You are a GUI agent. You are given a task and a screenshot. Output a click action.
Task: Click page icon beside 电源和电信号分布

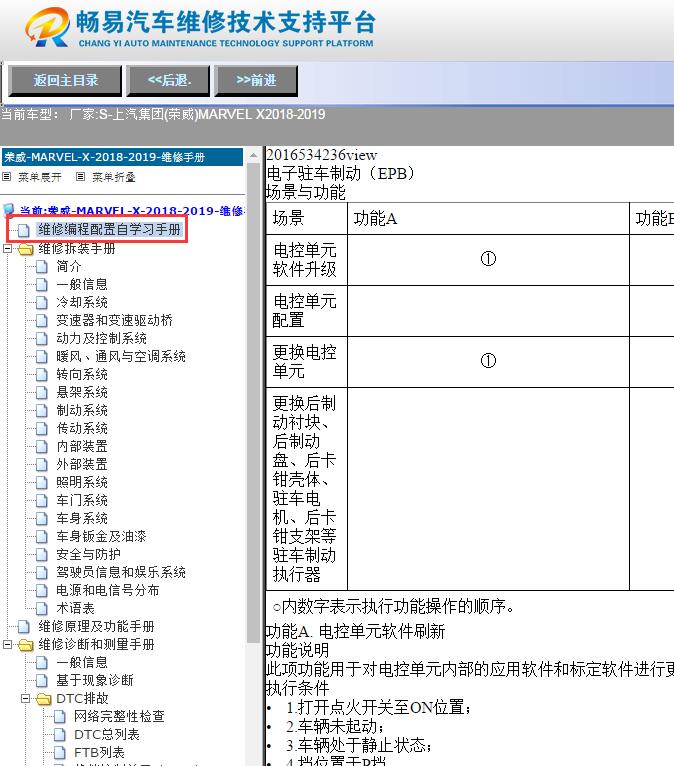[x=42, y=591]
